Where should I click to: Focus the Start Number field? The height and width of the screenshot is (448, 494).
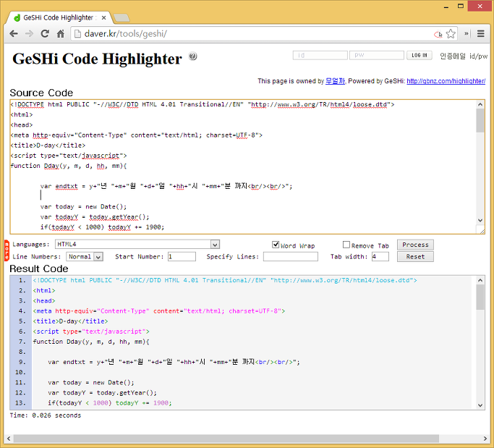182,257
